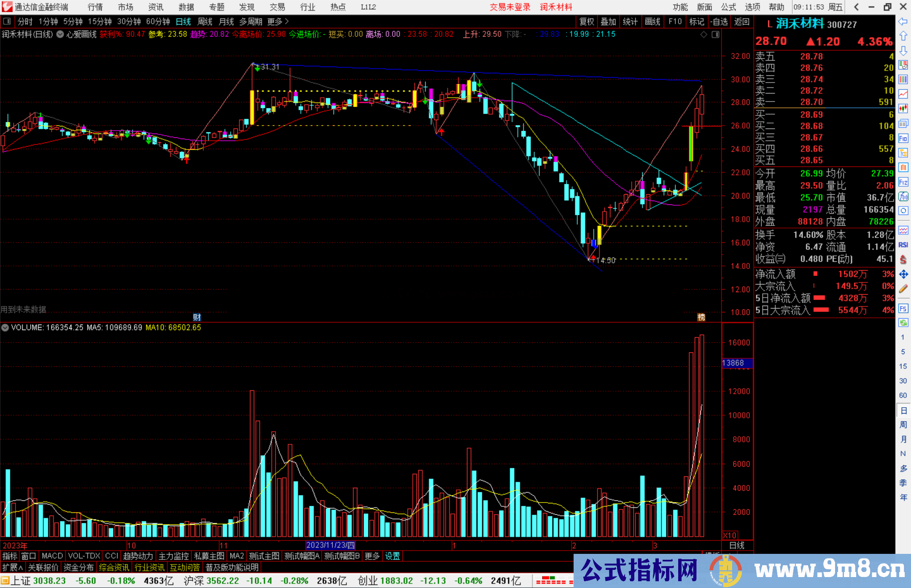Click the candlestick chart icon in sidebar
911x588 pixels.
(x=903, y=108)
